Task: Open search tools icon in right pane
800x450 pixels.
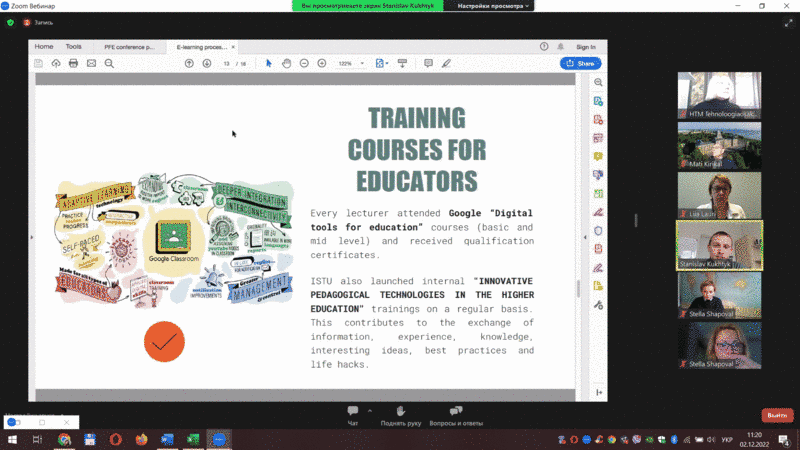Action: tap(598, 82)
